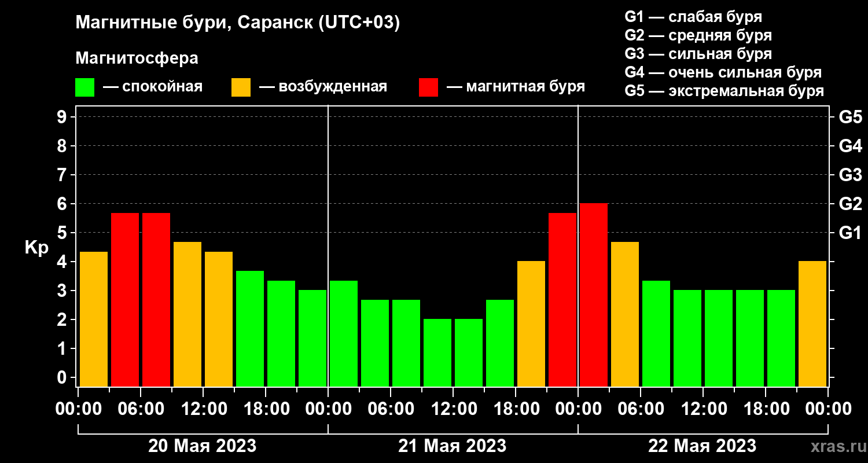This screenshot has height=463, width=868.
Task: Click the 'G1 — слабая буря' description
Action: [x=693, y=17]
